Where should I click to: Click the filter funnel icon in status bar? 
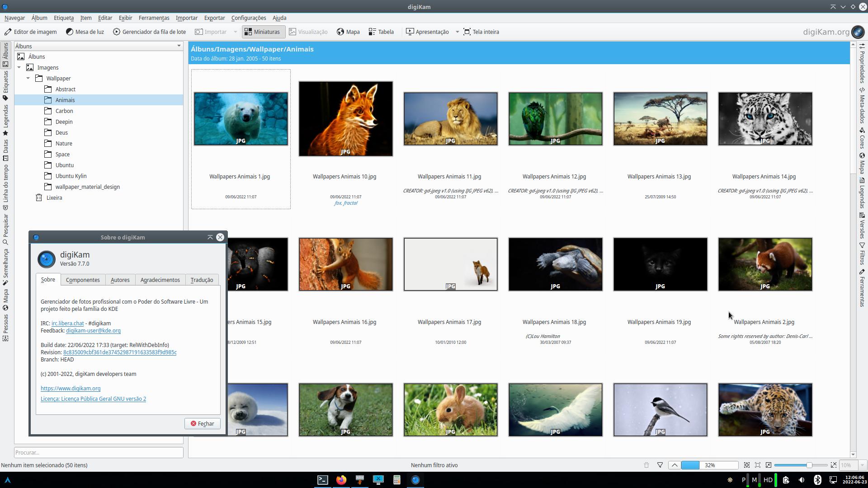point(660,465)
